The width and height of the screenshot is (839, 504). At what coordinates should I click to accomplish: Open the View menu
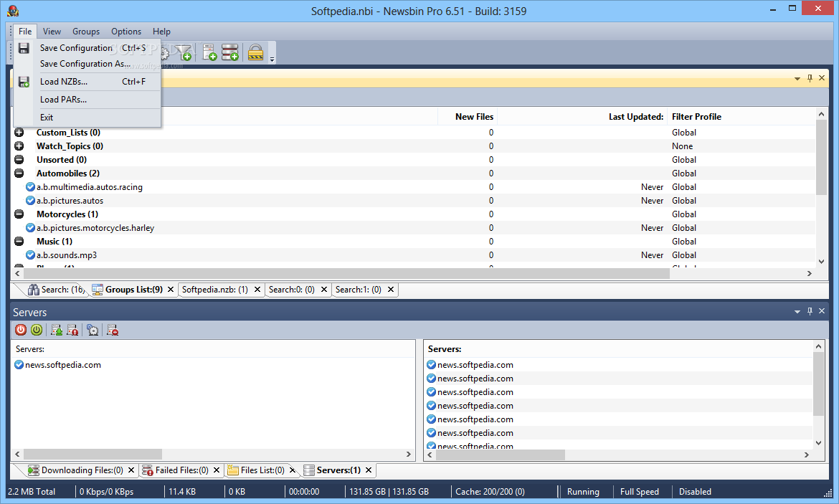point(52,32)
